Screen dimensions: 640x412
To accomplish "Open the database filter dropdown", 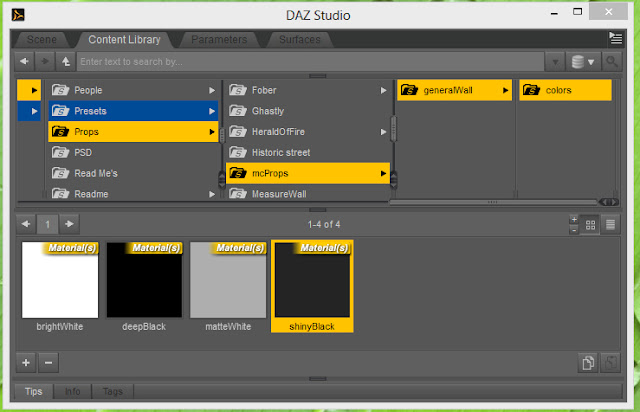I will (x=583, y=62).
